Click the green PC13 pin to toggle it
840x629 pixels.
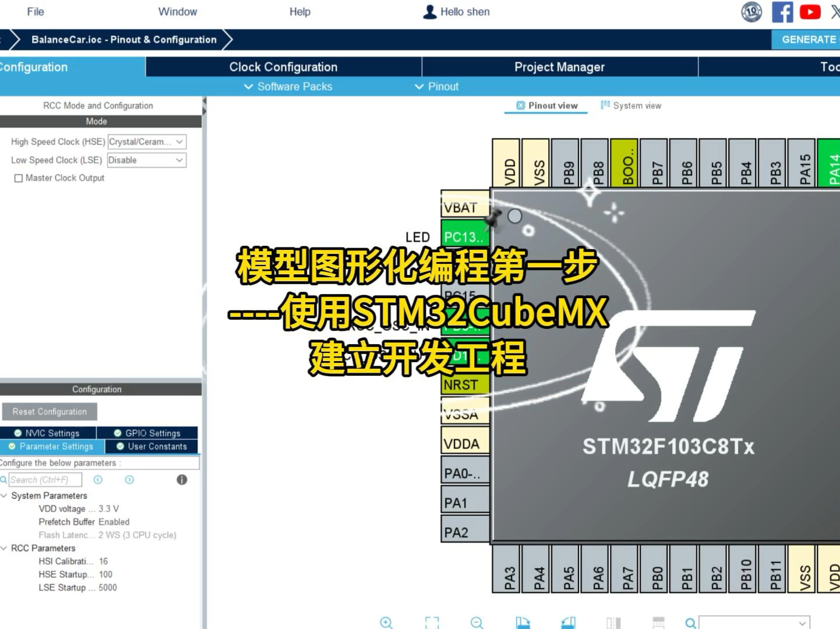464,237
